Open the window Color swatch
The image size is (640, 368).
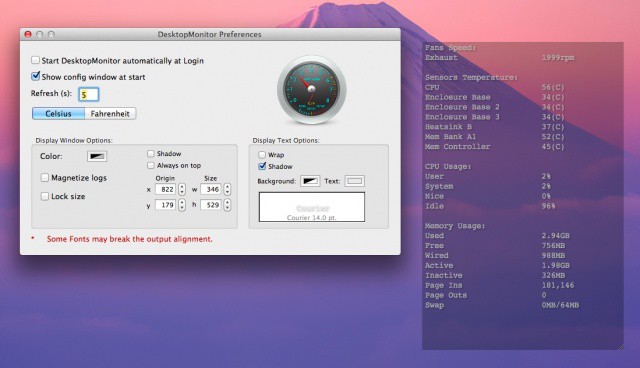97,156
